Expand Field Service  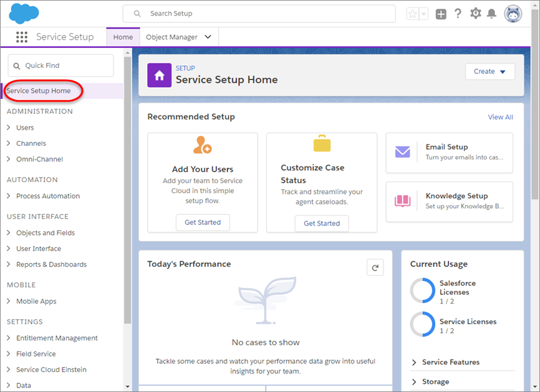point(9,354)
